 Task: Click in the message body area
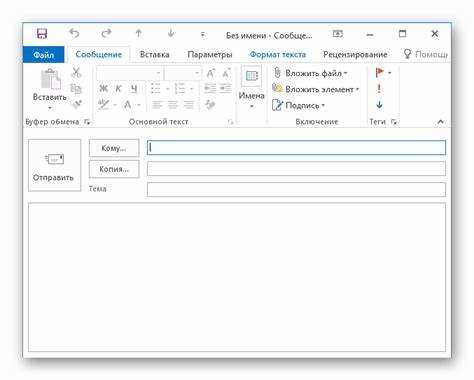(237, 277)
